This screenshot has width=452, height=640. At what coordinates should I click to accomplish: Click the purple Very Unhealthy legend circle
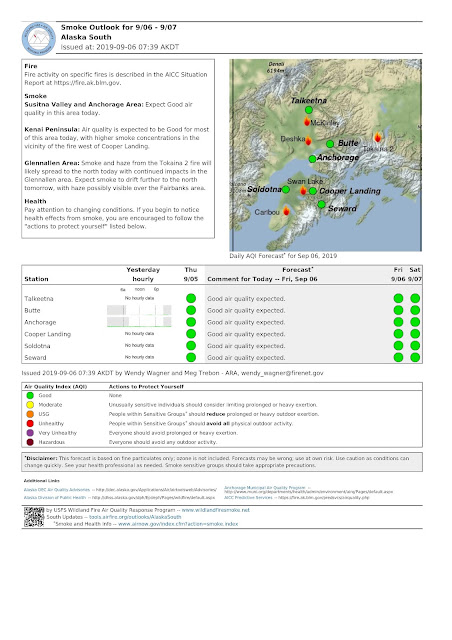[x=30, y=433]
